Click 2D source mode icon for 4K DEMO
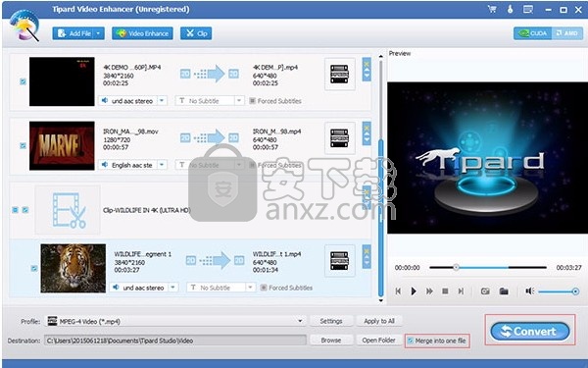This screenshot has width=588, height=368. click(185, 74)
